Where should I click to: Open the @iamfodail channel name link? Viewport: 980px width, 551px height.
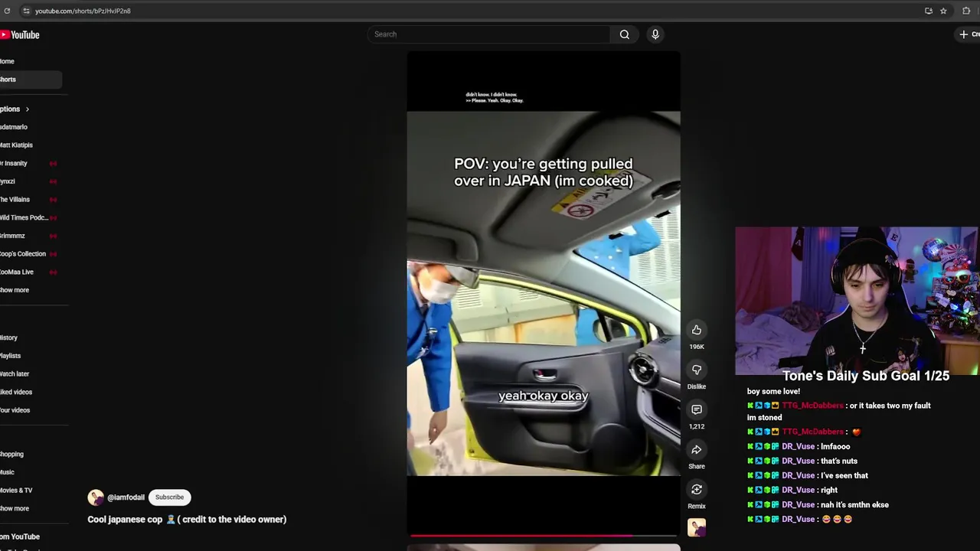(126, 497)
